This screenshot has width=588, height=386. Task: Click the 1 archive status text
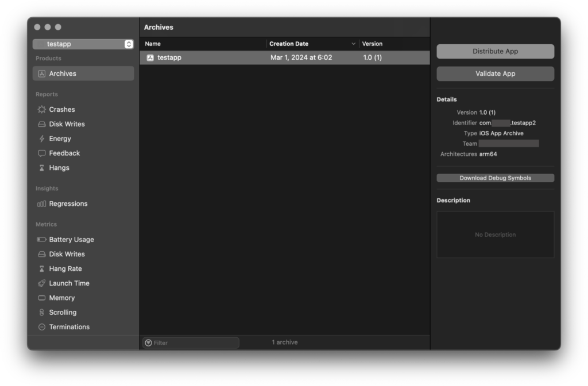(x=285, y=342)
